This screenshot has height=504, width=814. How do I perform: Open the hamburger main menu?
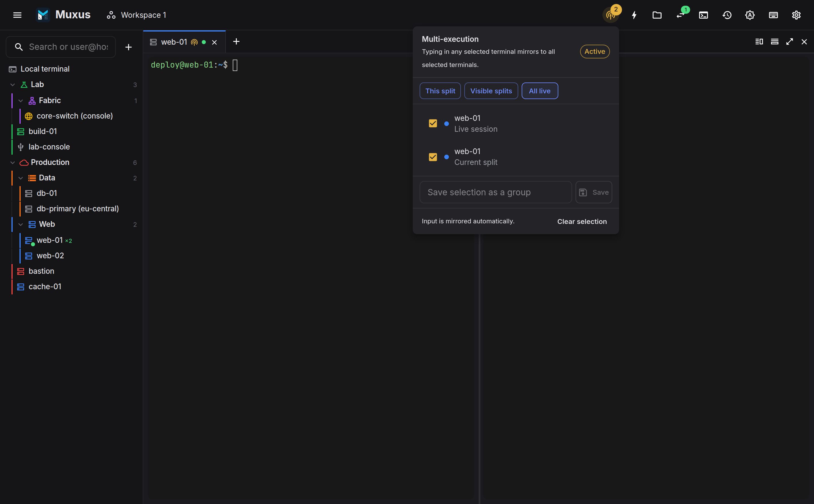point(17,15)
